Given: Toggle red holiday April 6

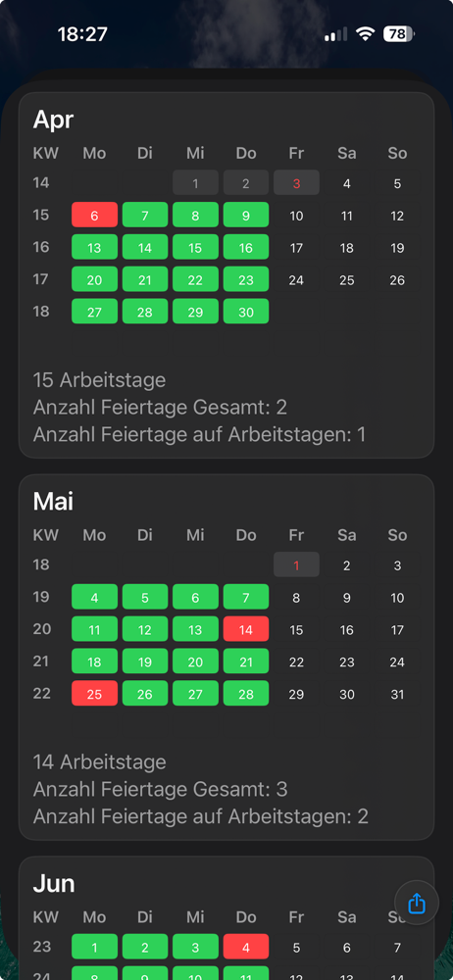Looking at the screenshot, I should point(94,215).
